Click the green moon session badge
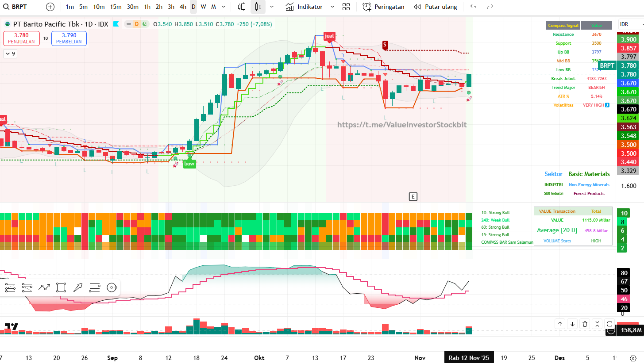The width and height of the screenshot is (644, 364). pos(144,24)
